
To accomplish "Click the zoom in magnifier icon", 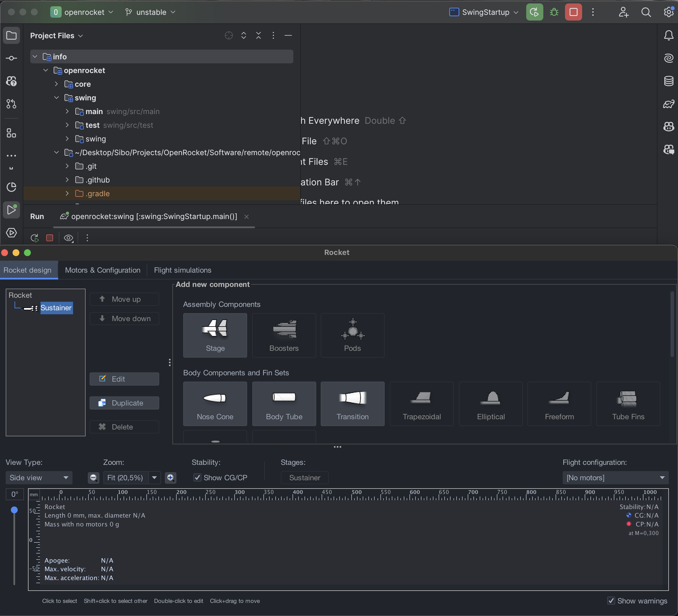I will (x=171, y=478).
